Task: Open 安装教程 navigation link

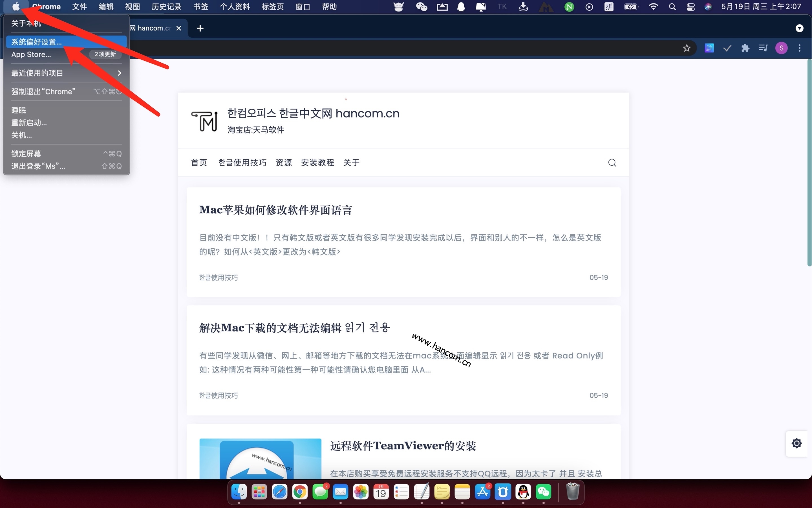Action: point(317,163)
